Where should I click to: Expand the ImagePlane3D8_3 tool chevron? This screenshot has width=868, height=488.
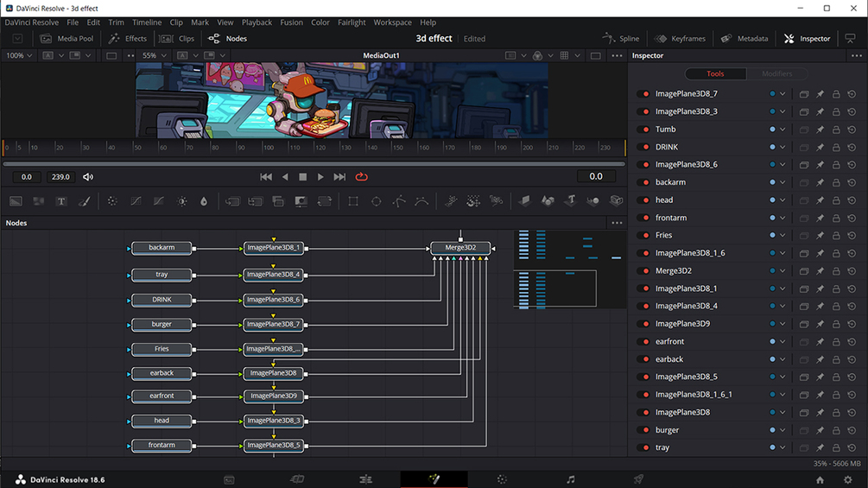point(782,111)
